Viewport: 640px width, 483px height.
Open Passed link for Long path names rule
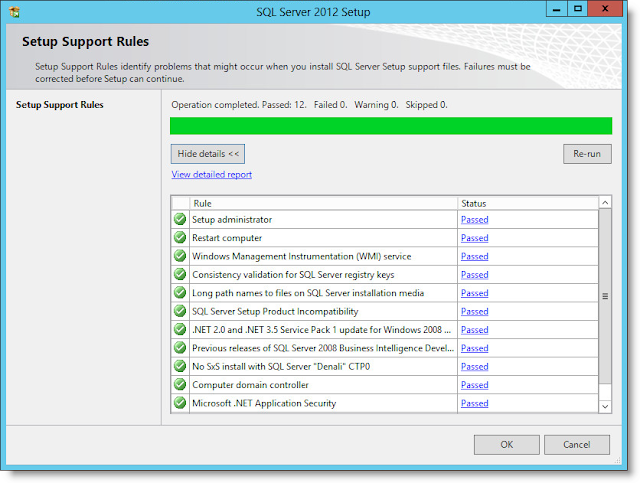tap(474, 293)
